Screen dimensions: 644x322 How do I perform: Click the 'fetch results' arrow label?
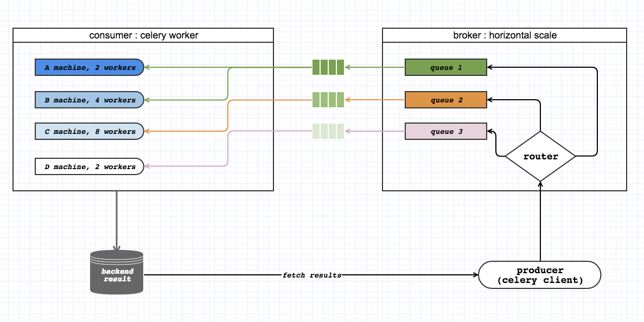(312, 275)
